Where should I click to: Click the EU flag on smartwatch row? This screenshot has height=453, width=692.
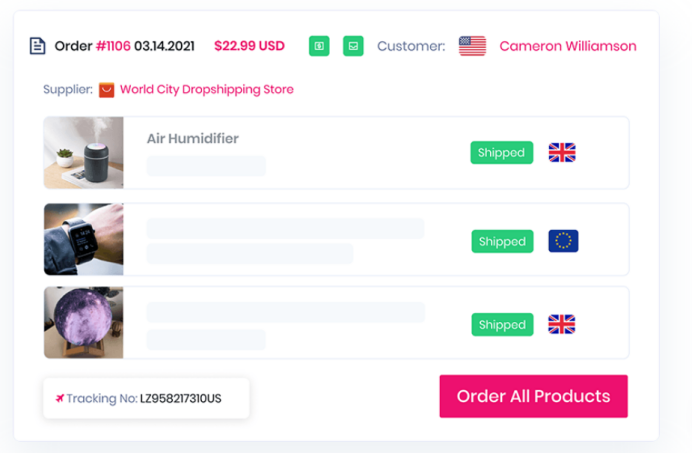tap(563, 241)
